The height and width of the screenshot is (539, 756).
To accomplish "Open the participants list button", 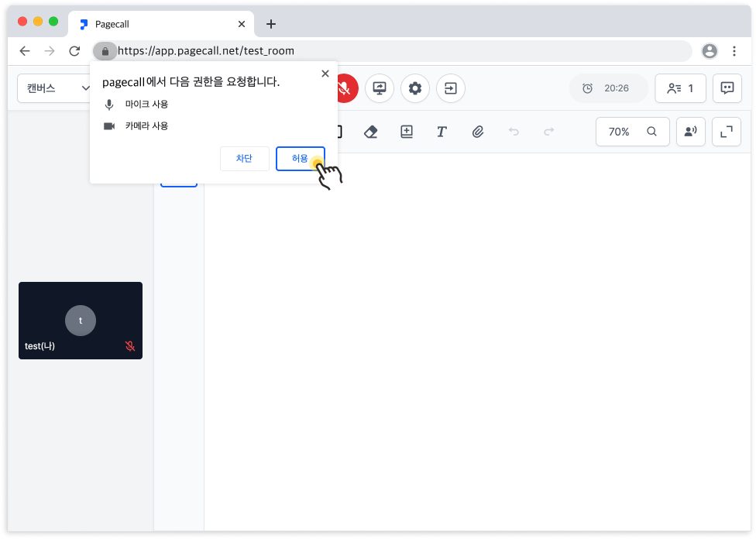I will tap(680, 88).
